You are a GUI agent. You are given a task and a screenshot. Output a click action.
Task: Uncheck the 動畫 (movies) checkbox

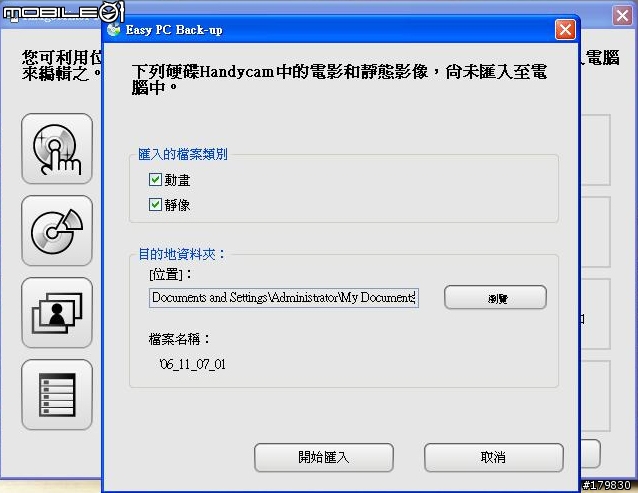pos(155,179)
